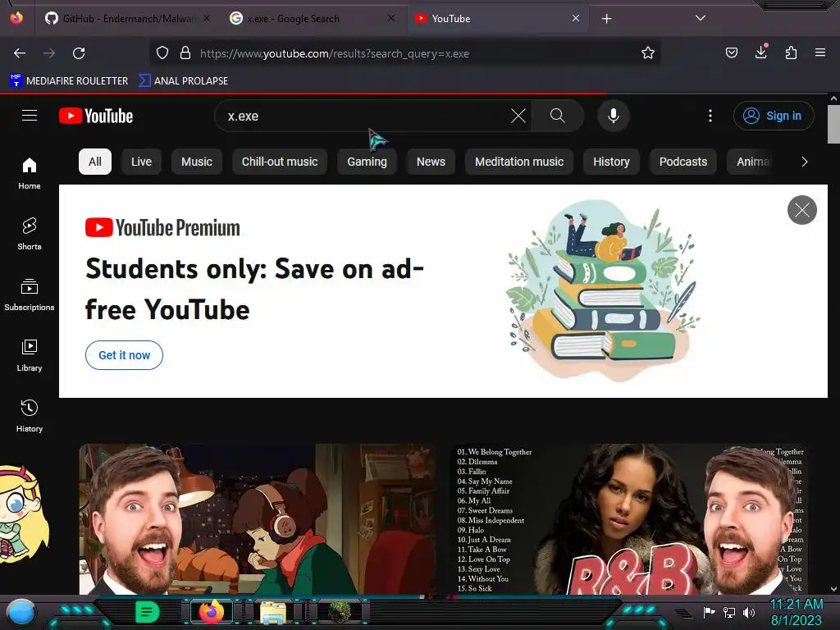Image resolution: width=840 pixels, height=630 pixels.
Task: Select the Chill-out music chip
Action: pos(280,162)
